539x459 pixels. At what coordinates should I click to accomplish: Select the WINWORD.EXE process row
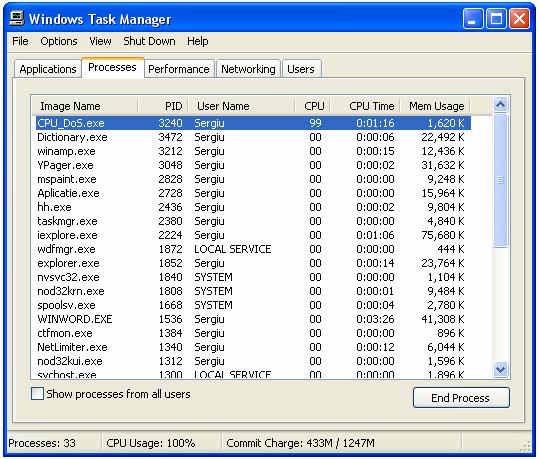tap(253, 319)
